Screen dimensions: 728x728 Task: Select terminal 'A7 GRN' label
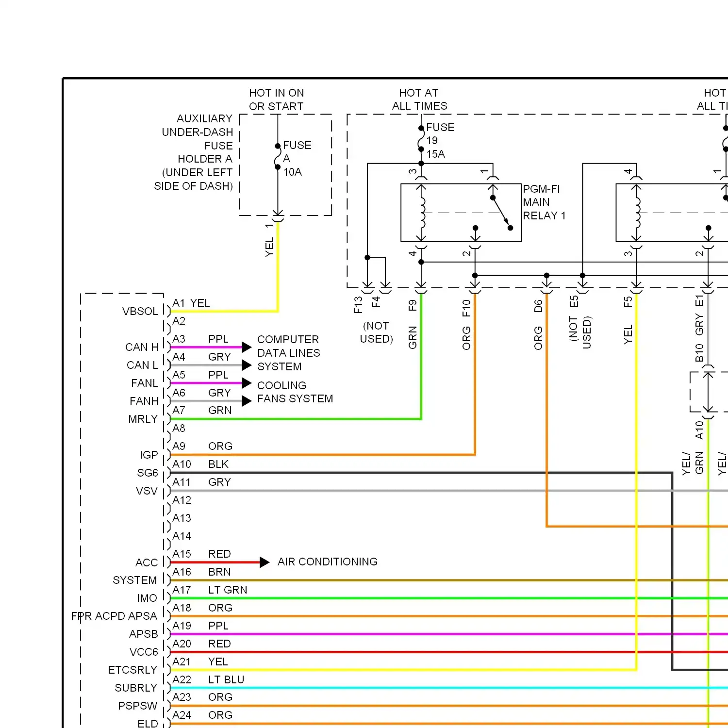(x=202, y=411)
